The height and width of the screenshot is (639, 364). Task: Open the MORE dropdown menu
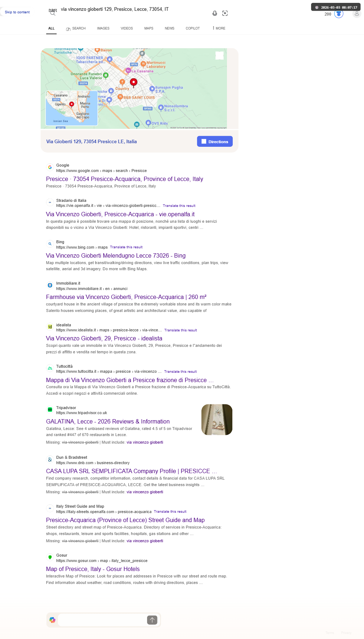coord(219,28)
